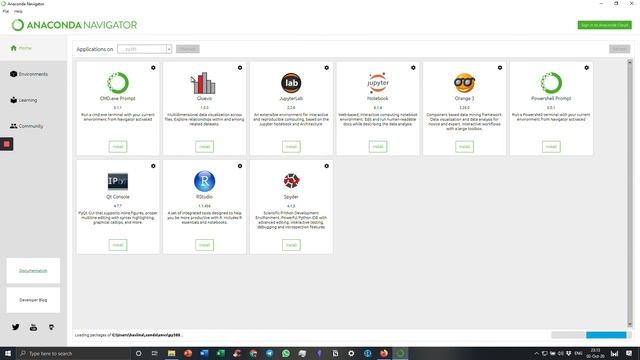
Task: Install CMD.exe Prompt
Action: pos(118,147)
